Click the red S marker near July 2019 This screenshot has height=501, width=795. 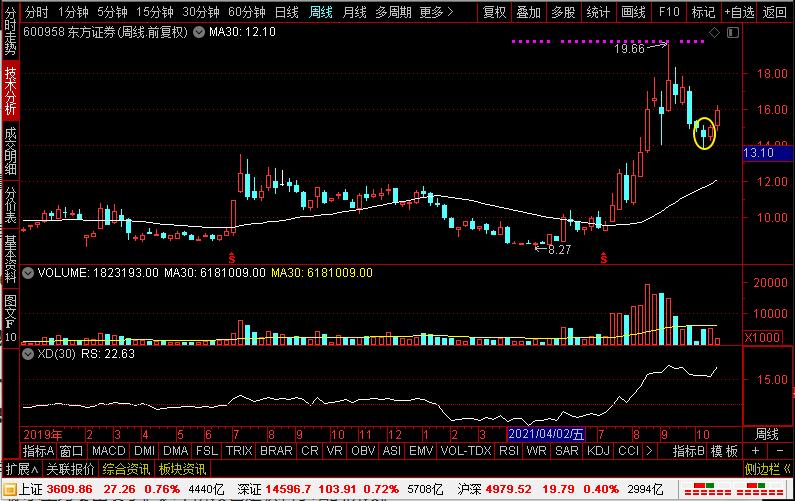click(232, 258)
